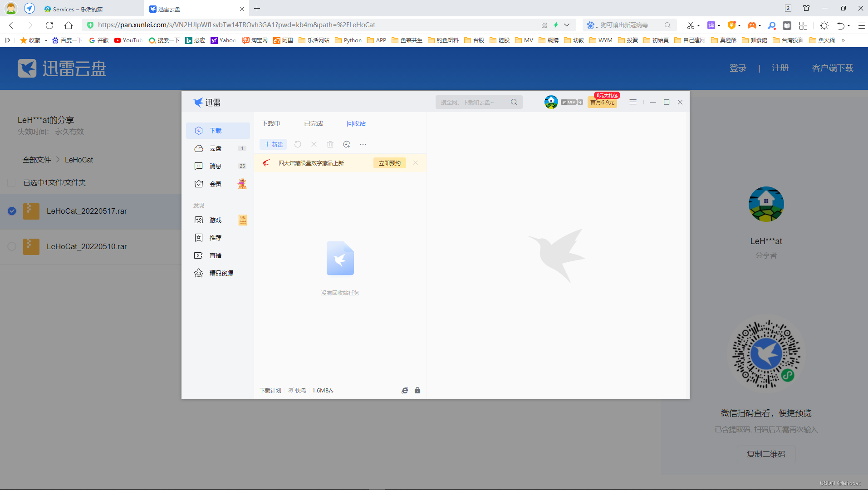Viewport: 868px width, 490px height.
Task: Open the browser extensions grid icon
Action: pos(803,25)
